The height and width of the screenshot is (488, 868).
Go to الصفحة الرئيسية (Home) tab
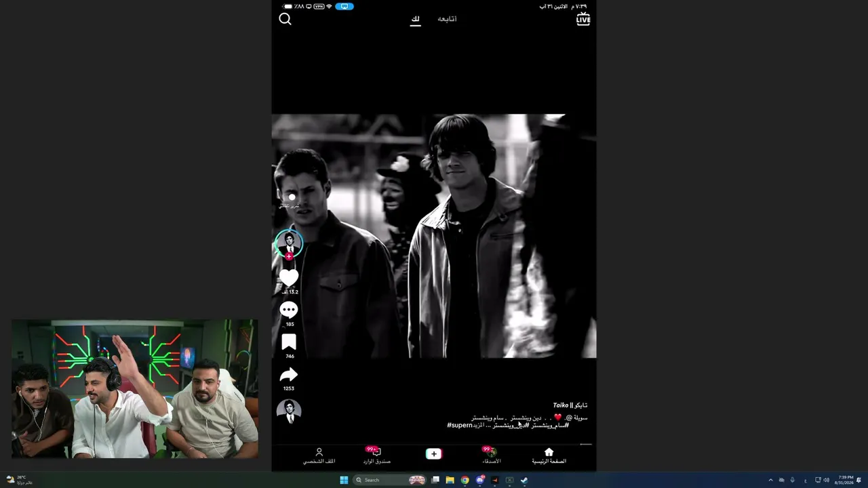[x=549, y=456]
